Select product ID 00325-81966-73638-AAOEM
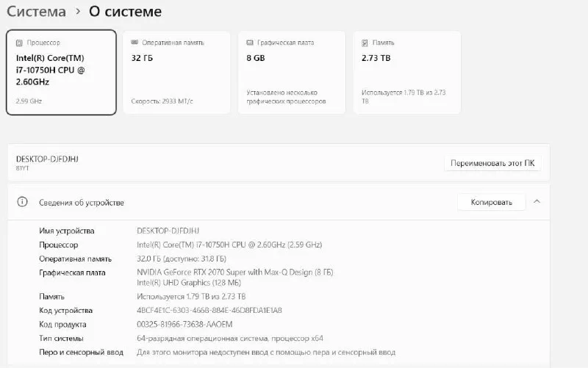Image resolution: width=588 pixels, height=368 pixels. click(x=184, y=325)
